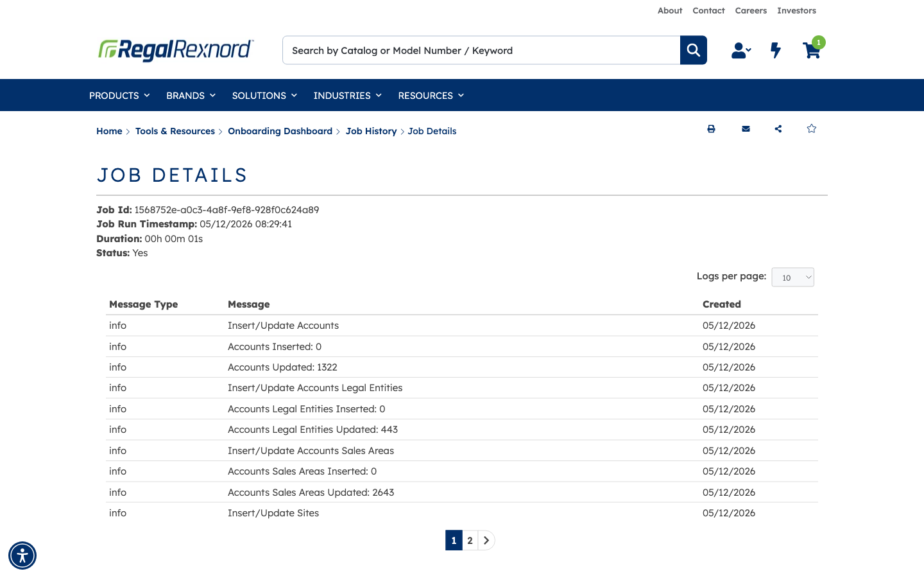Open the Investors link
This screenshot has height=578, width=924.
(796, 10)
